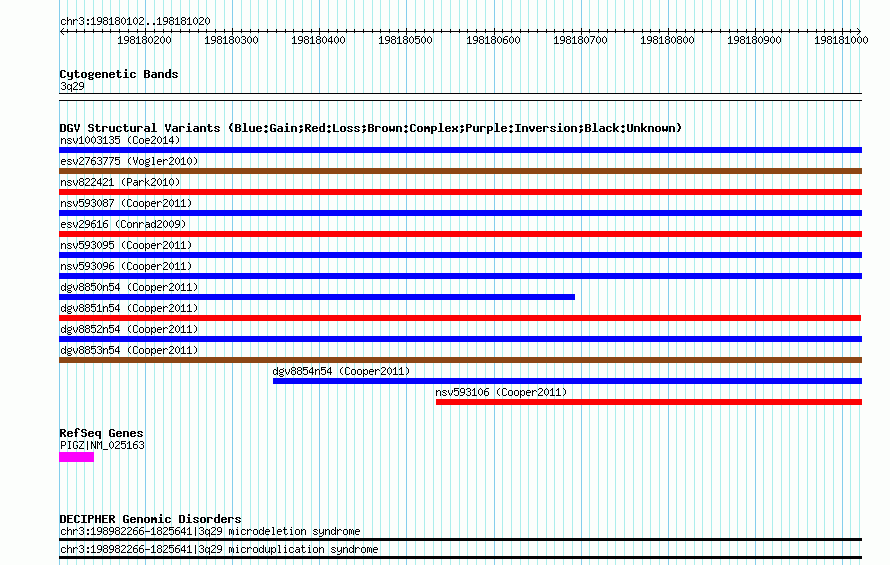Click the DGV Structural Variants track title

(371, 128)
